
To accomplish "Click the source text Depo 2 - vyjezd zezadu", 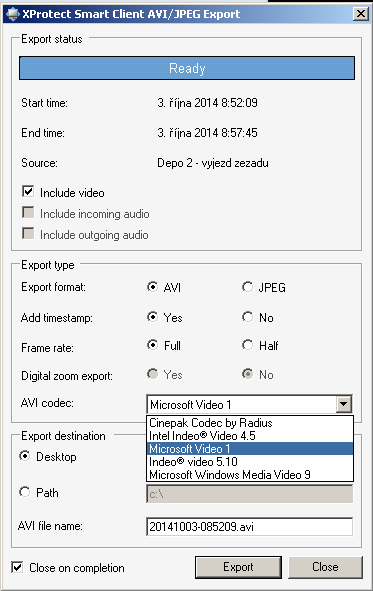I will [213, 163].
